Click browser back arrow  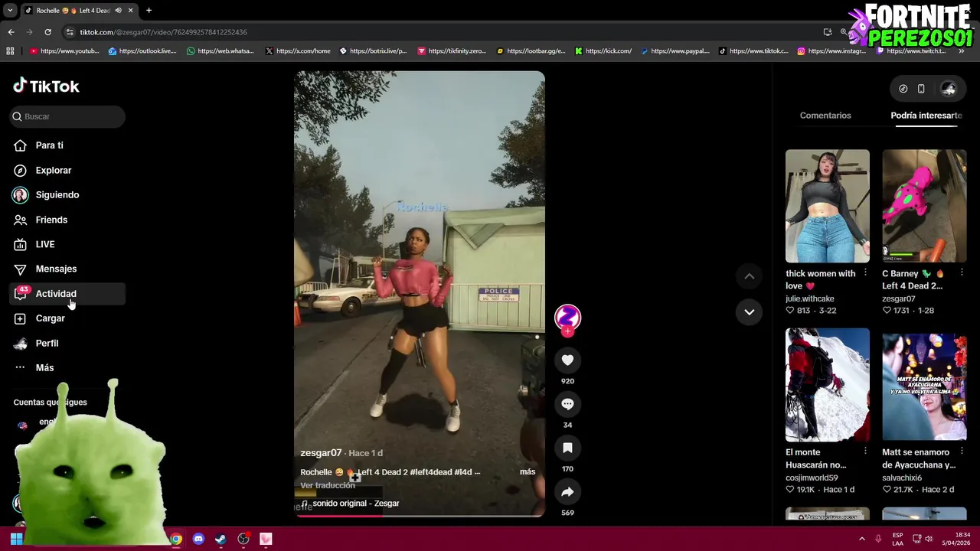click(11, 32)
